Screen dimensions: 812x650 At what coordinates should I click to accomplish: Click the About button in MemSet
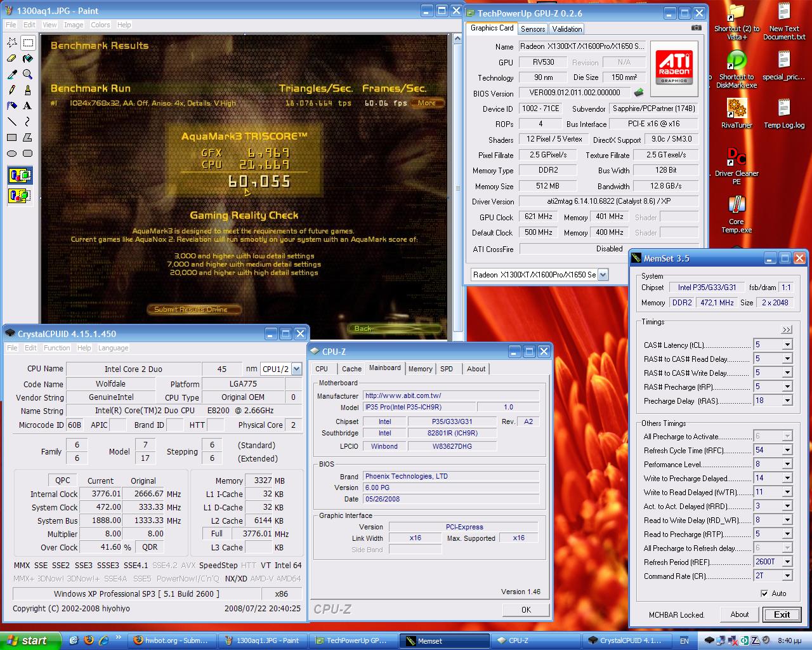[x=739, y=614]
